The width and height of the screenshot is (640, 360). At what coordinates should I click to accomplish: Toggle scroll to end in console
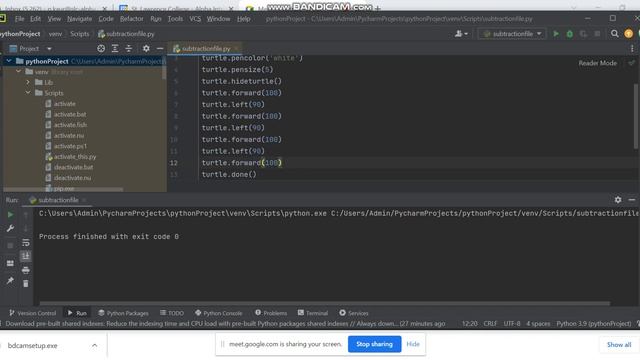point(25,256)
